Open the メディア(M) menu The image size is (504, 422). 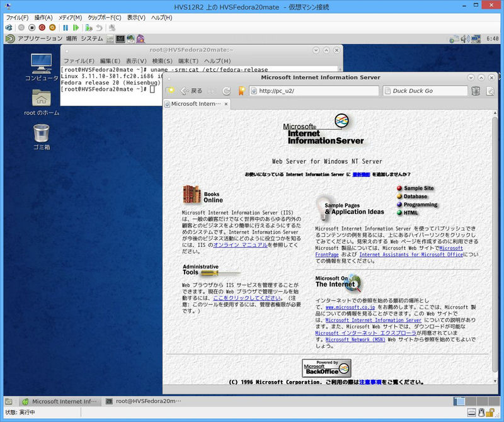[x=70, y=18]
